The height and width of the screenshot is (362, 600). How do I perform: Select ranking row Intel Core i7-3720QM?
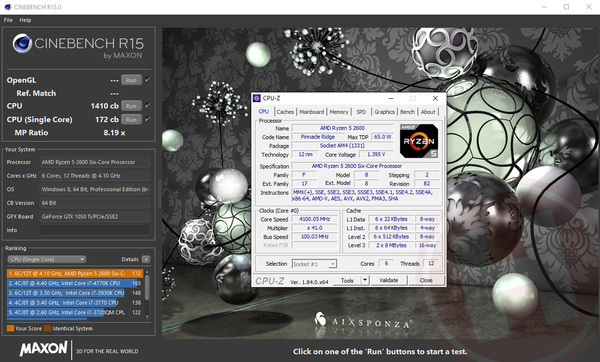[75, 312]
